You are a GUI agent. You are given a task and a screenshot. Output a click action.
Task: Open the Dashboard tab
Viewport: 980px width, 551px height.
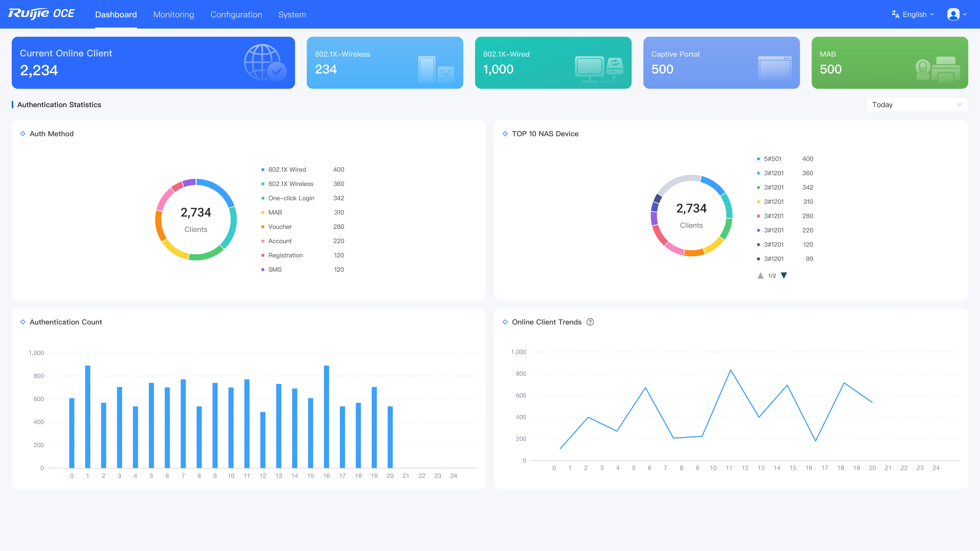tap(116, 14)
